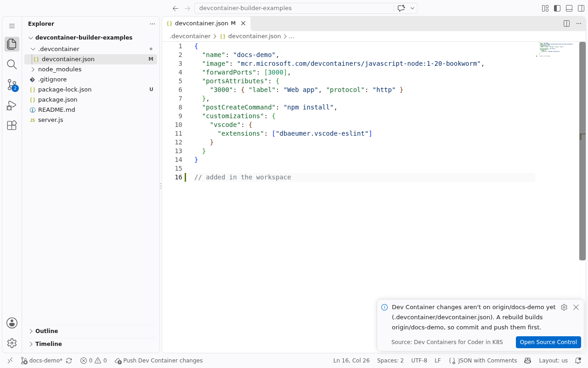Go forward with the navigation arrow
This screenshot has height=368, width=588.
[187, 8]
